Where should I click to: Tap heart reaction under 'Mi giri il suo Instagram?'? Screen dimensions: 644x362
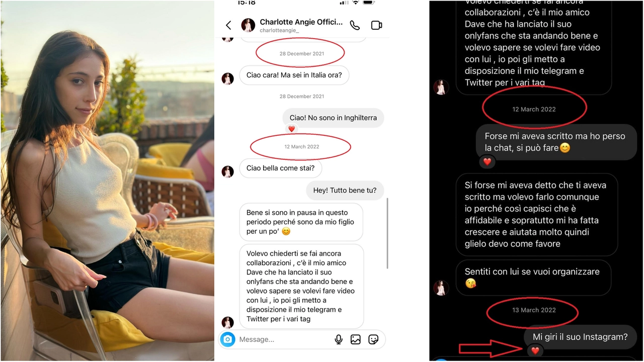535,351
